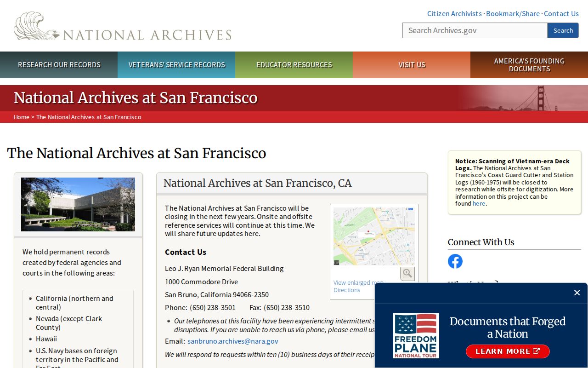This screenshot has height=368, width=588.
Task: Open the Bookmark/Share link
Action: coord(513,14)
